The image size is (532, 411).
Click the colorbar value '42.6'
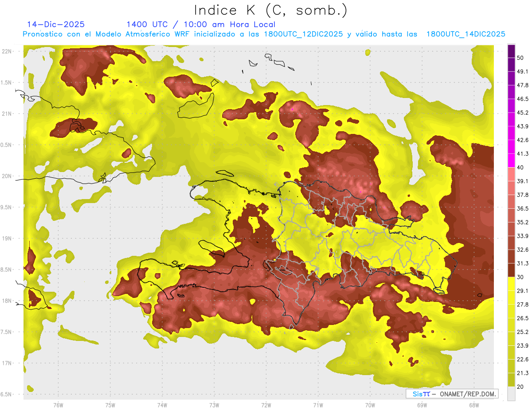click(522, 140)
